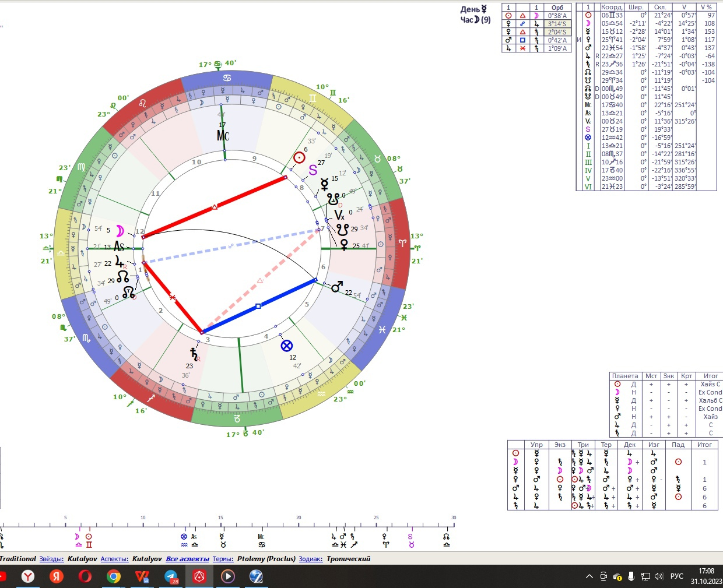
Task: Click the Mc label at the chart top
Action: coord(223,135)
